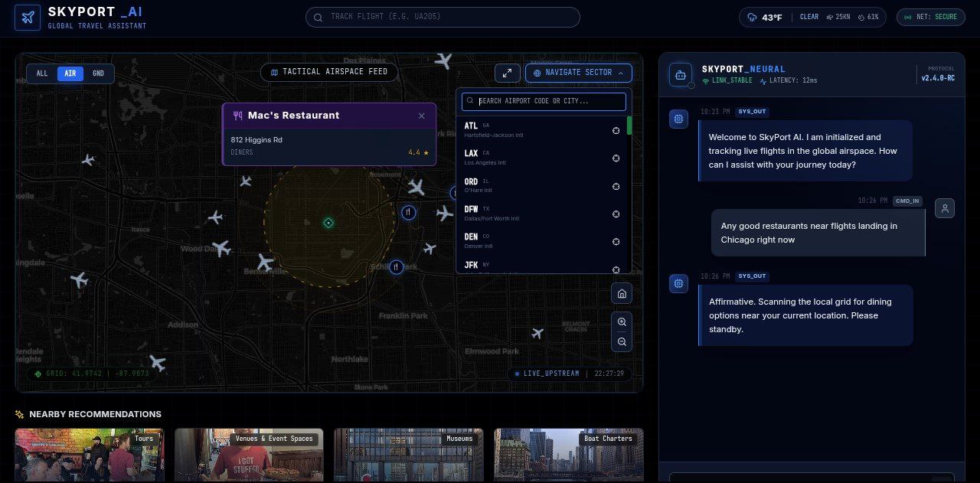Close the Mac's Restaurant popup

click(421, 116)
